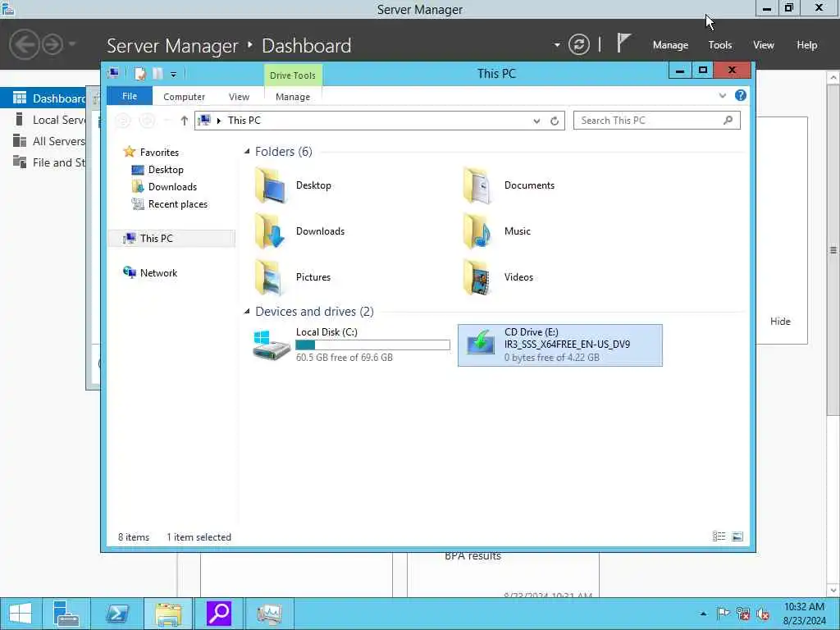Open the search magnifier taskbar app
This screenshot has height=630, width=840.
pos(219,614)
